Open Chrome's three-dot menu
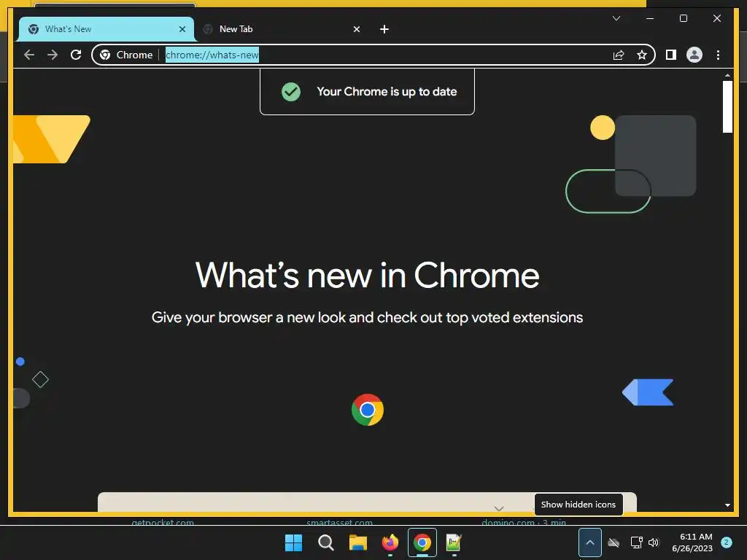Screen dimensions: 747x560 coord(718,55)
